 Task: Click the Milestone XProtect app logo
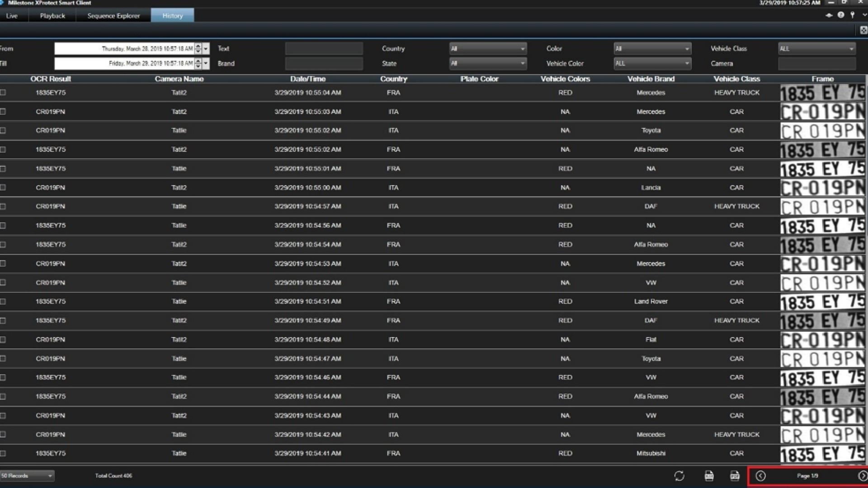(x=2, y=3)
